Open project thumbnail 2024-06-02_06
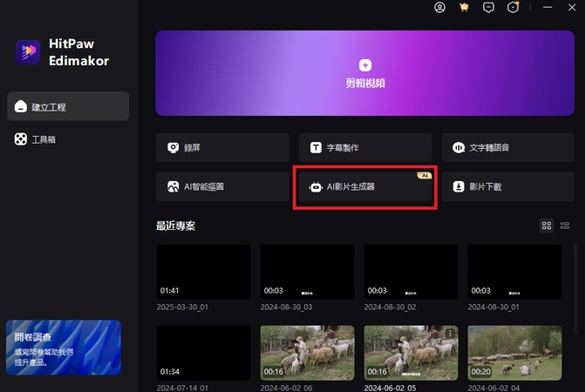This screenshot has width=585, height=392. point(307,353)
